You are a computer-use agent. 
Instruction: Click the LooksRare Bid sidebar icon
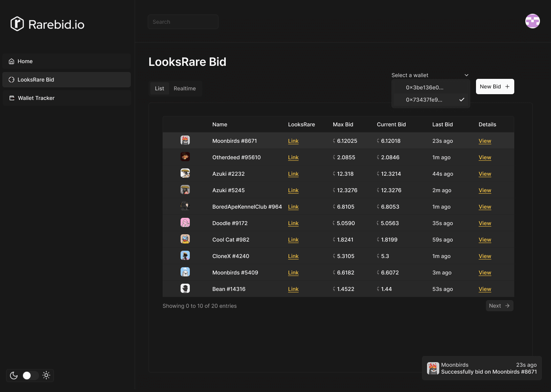pos(12,80)
